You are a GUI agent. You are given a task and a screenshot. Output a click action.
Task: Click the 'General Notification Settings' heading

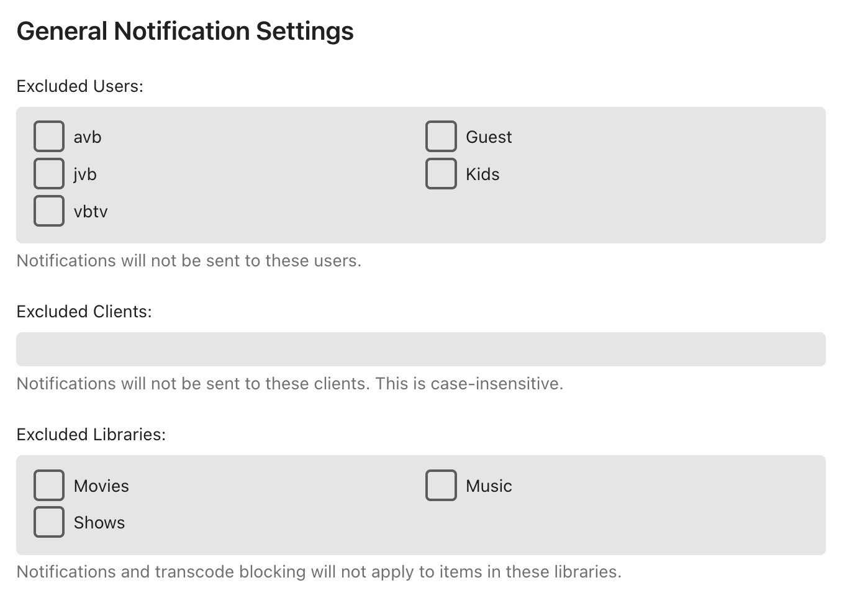185,31
